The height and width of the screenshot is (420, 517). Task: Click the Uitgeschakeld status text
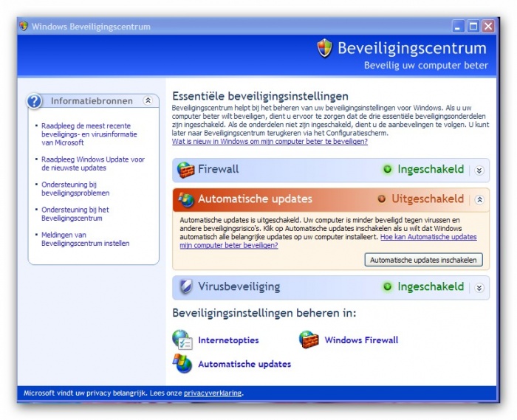click(428, 199)
